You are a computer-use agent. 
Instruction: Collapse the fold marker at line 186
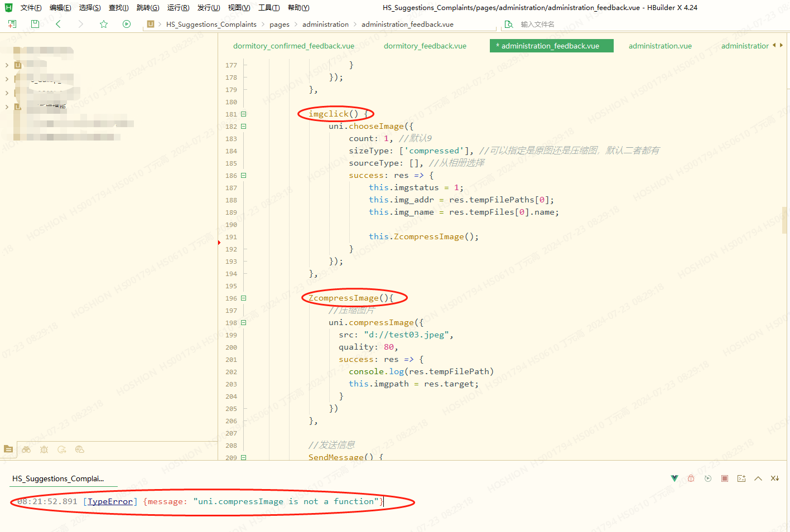(x=244, y=176)
